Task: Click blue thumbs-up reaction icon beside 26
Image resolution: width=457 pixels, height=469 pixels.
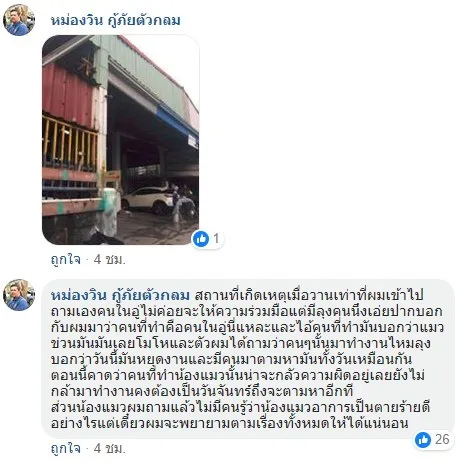Action: coord(423,440)
